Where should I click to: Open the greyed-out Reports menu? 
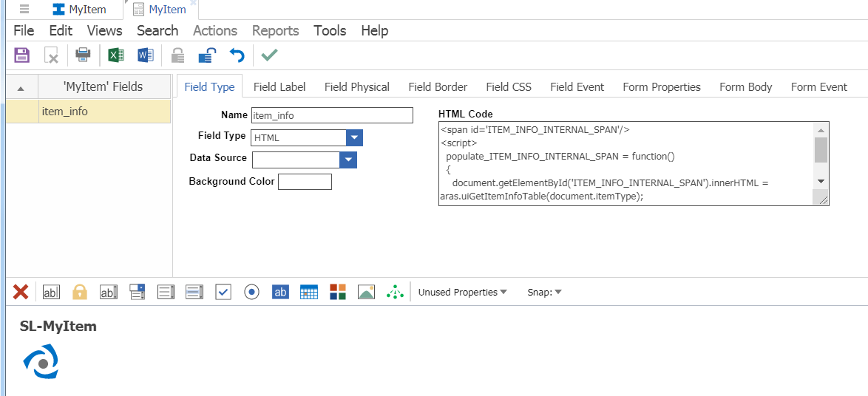click(x=276, y=30)
